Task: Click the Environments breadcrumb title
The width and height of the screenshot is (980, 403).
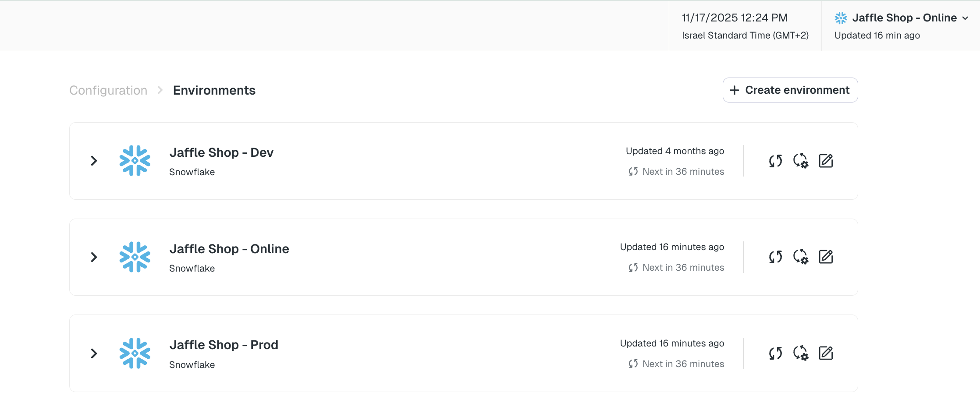Action: [x=214, y=90]
